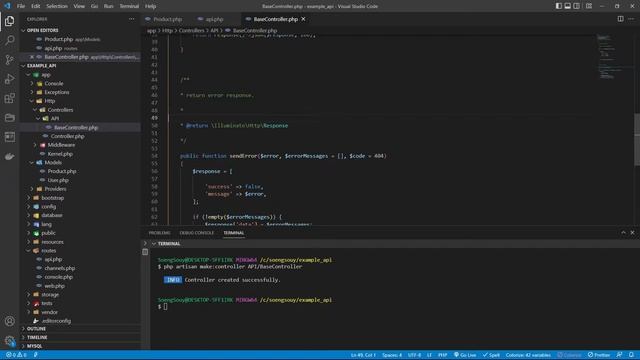Click the Explorer more actions ellipsis
Image resolution: width=640 pixels, height=360 pixels.
(131, 19)
